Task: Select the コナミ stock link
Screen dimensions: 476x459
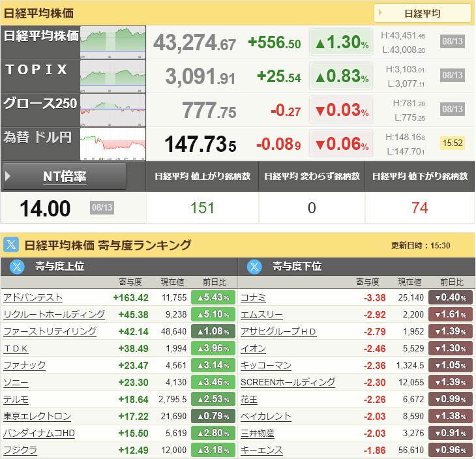Action: click(253, 297)
